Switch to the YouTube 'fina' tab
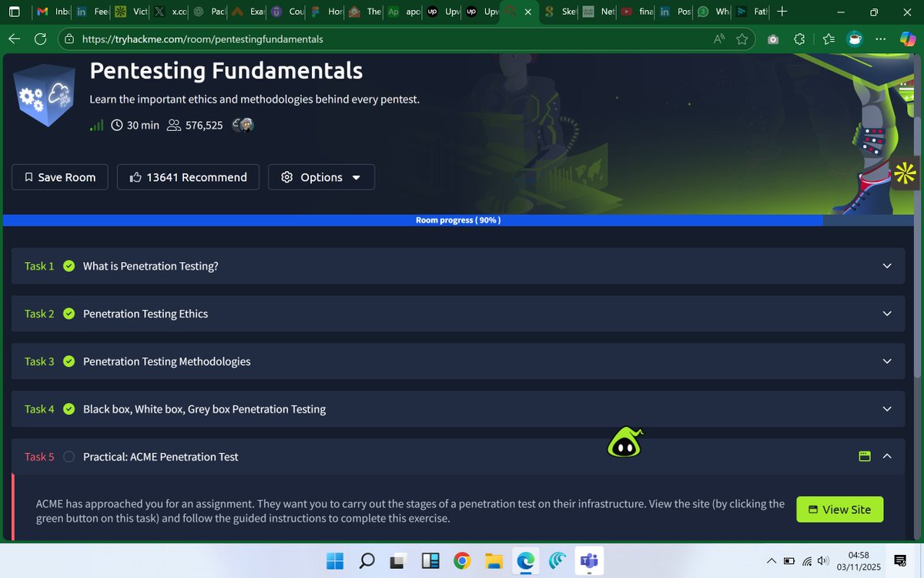The width and height of the screenshot is (924, 578). 638,12
